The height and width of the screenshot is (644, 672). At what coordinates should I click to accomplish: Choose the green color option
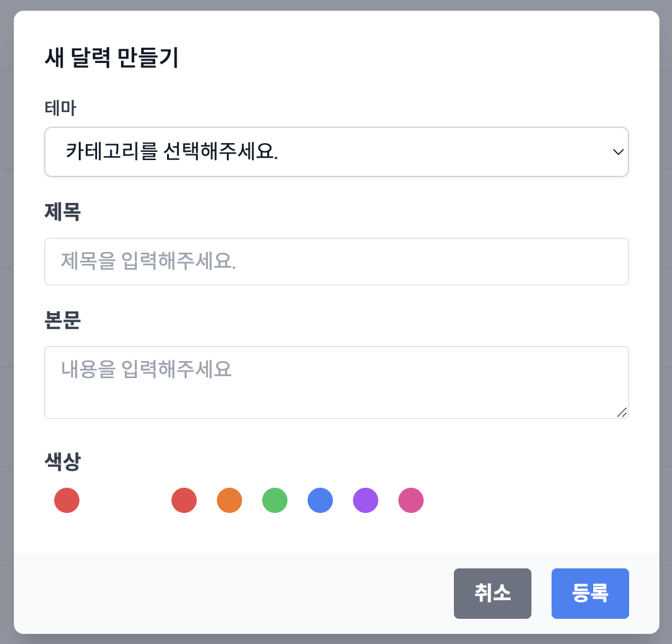coord(275,500)
